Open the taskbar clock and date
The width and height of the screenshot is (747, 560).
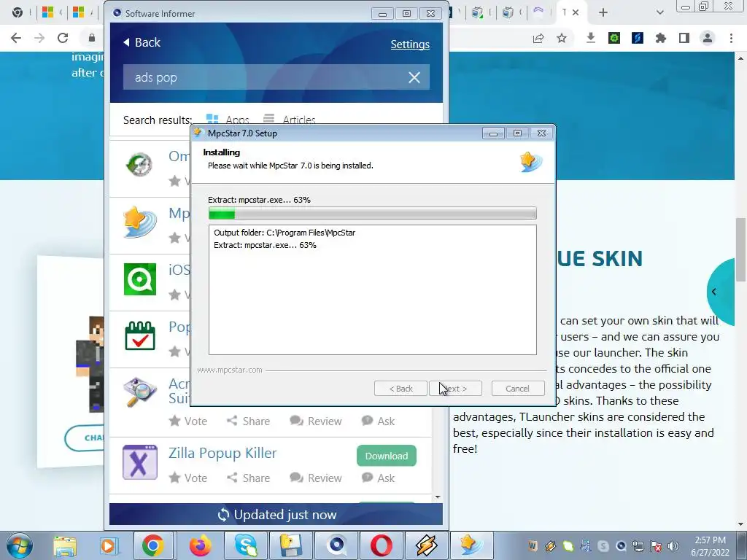click(x=711, y=546)
